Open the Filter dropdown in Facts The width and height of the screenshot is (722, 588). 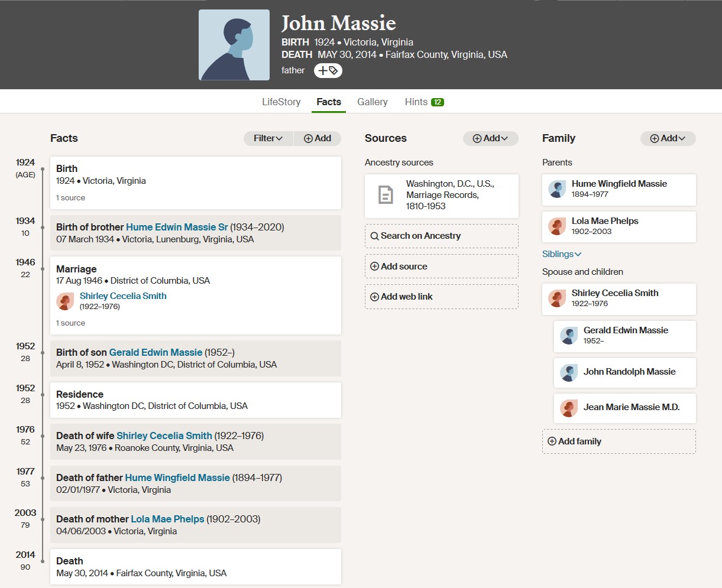point(268,138)
